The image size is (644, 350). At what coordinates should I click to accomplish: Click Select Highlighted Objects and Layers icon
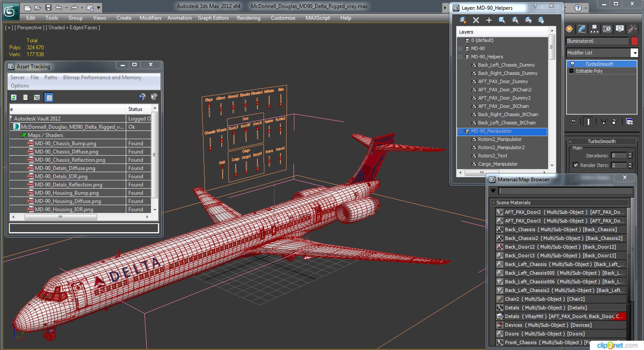[x=502, y=20]
